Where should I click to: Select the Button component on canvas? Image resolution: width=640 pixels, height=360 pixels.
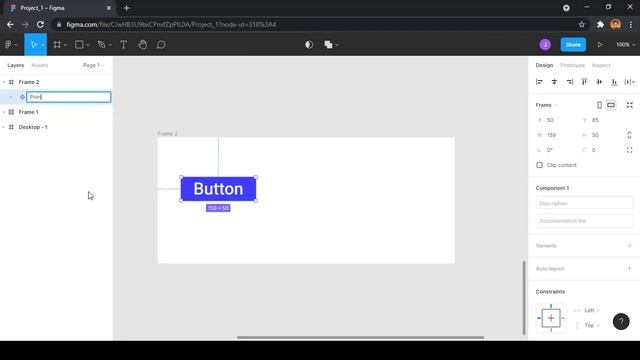(x=218, y=189)
